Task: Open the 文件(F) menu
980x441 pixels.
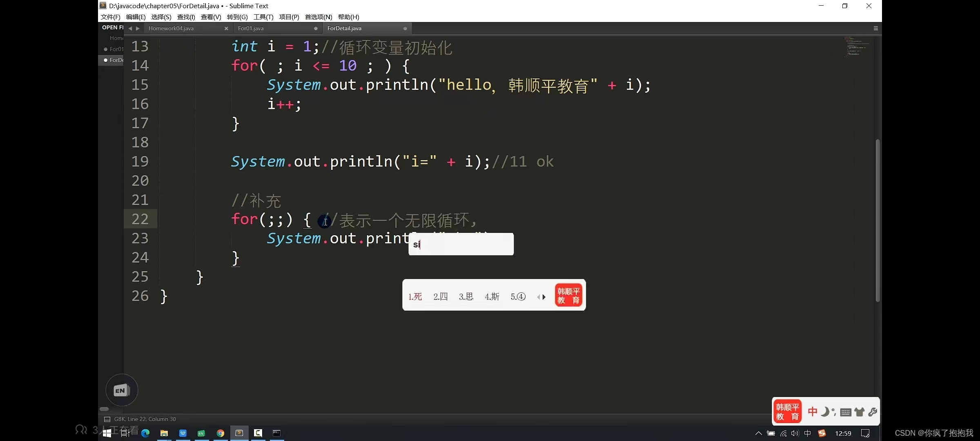Action: pyautogui.click(x=110, y=17)
